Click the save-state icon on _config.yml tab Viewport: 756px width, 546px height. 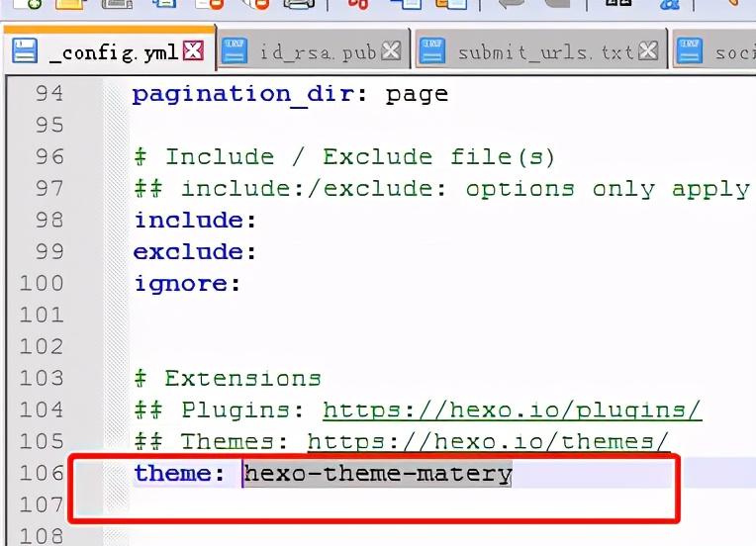point(25,50)
